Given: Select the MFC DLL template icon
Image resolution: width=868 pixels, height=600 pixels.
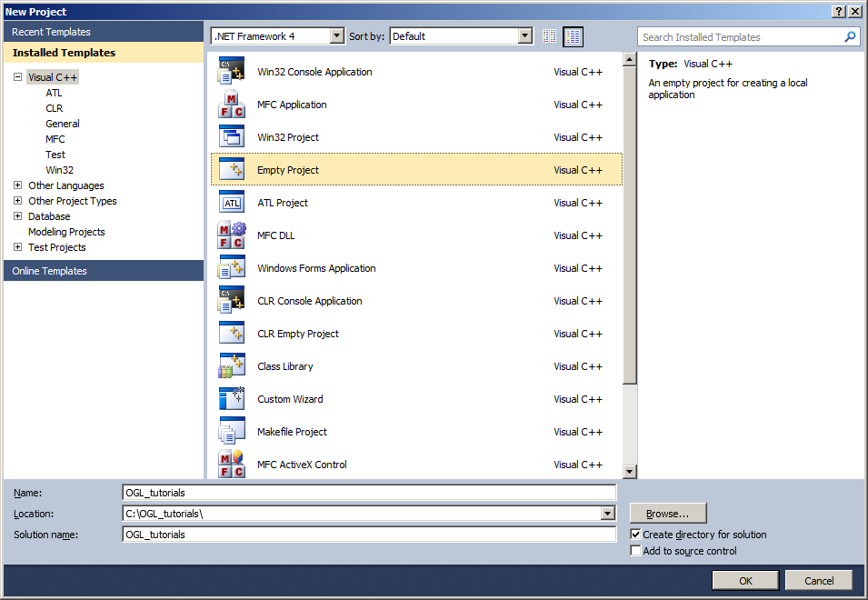Looking at the screenshot, I should click(x=232, y=235).
